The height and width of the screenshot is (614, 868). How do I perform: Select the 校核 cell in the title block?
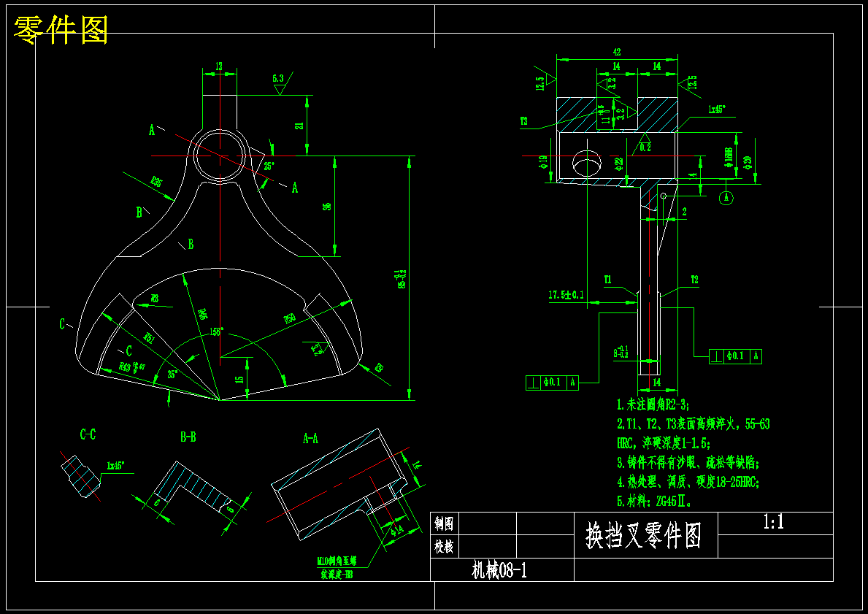[445, 546]
